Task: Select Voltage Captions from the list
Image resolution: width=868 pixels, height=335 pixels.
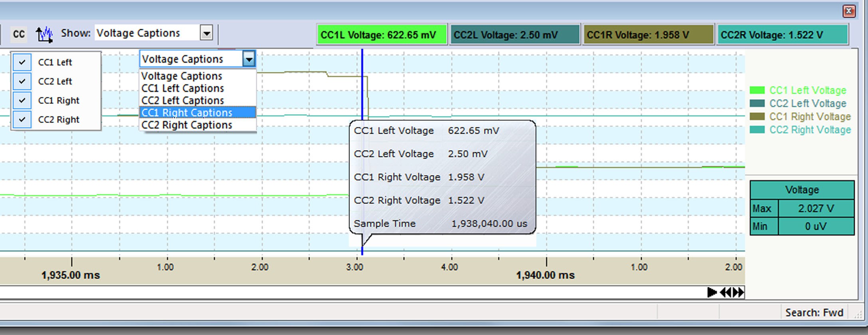Action: click(198, 76)
